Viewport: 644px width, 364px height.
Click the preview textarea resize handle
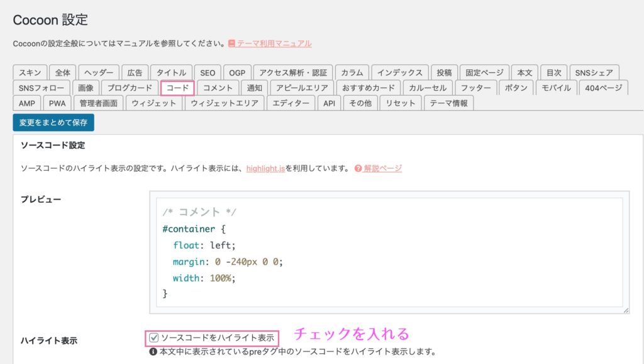(x=626, y=310)
